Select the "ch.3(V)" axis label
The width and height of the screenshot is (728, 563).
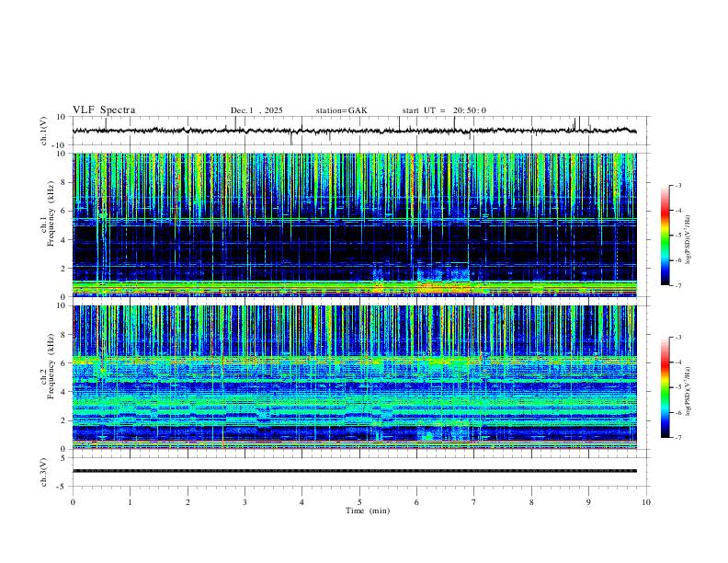(x=44, y=472)
